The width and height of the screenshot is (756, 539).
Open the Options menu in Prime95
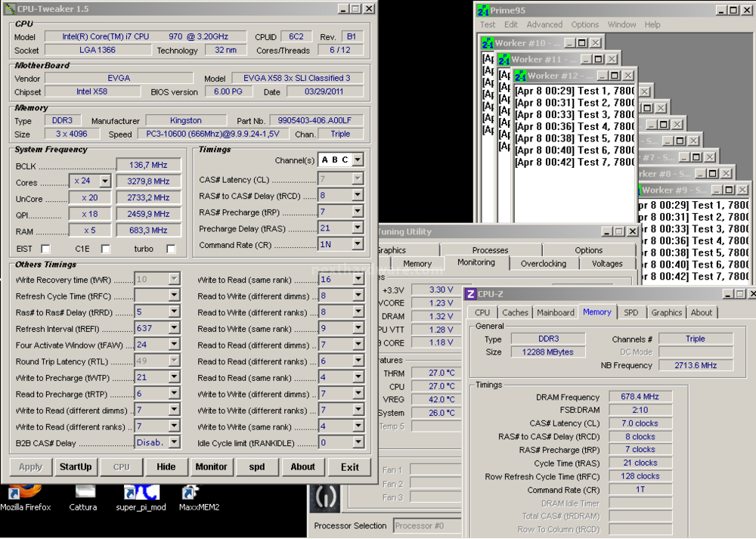(x=585, y=25)
